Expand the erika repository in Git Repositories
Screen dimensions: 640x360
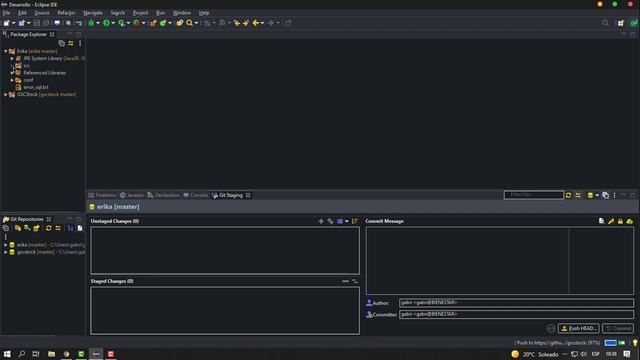[6, 245]
